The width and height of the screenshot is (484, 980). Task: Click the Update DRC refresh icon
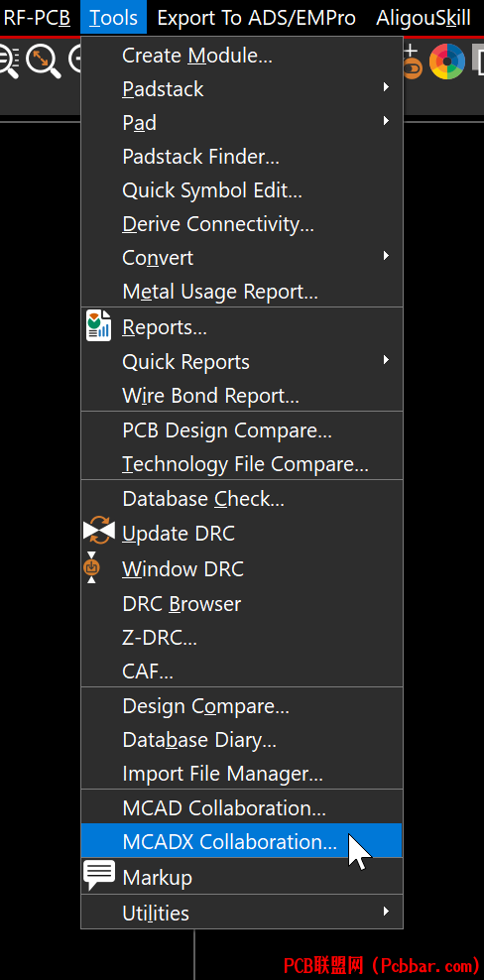click(99, 532)
